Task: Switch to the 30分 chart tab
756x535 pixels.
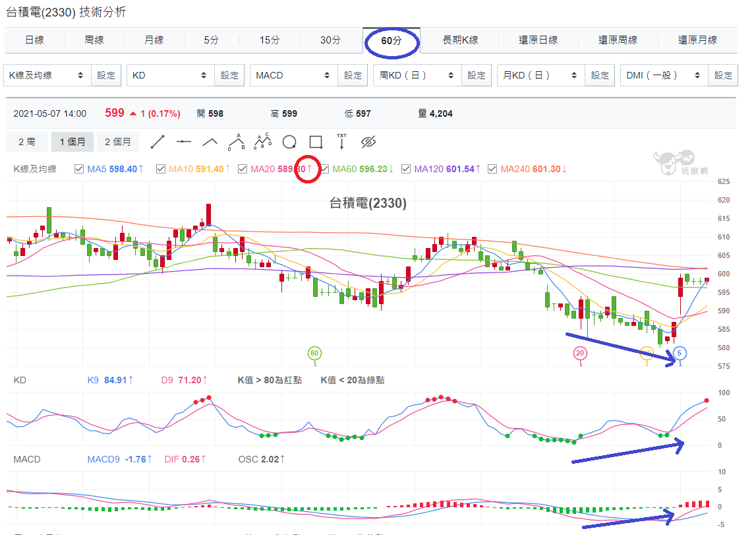Action: pyautogui.click(x=330, y=40)
